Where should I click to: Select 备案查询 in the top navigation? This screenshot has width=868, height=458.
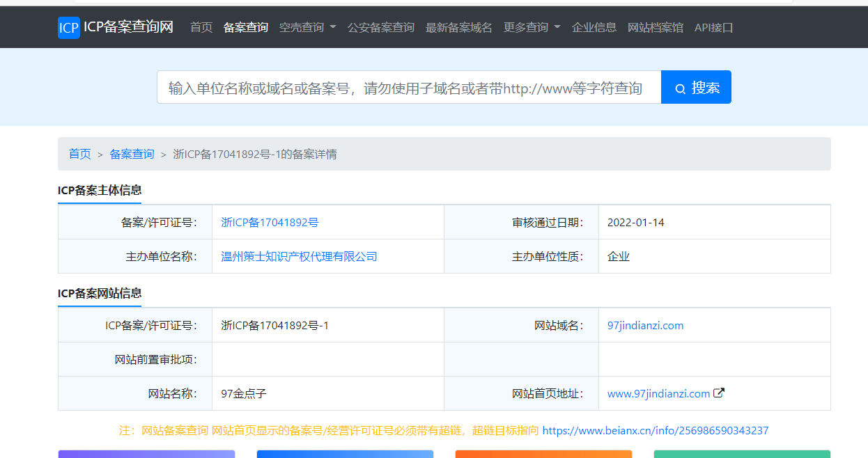click(x=246, y=27)
